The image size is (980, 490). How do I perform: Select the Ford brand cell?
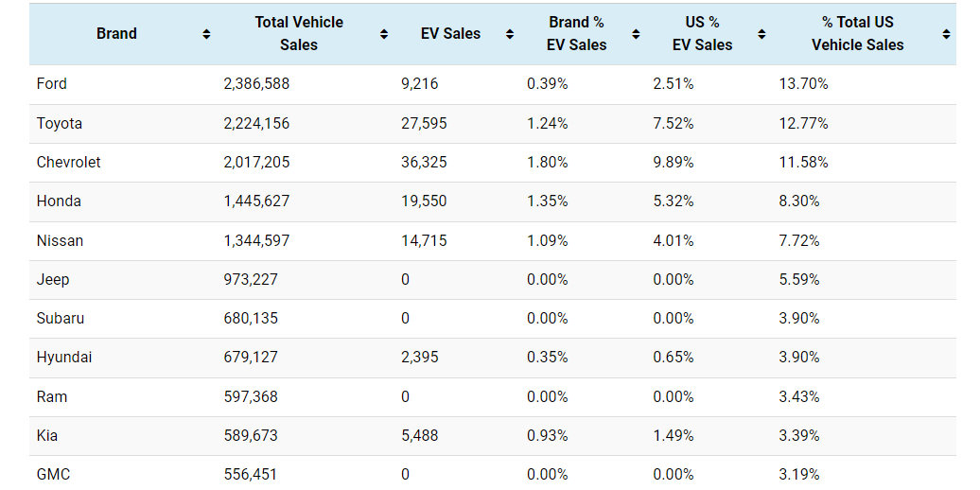(52, 84)
